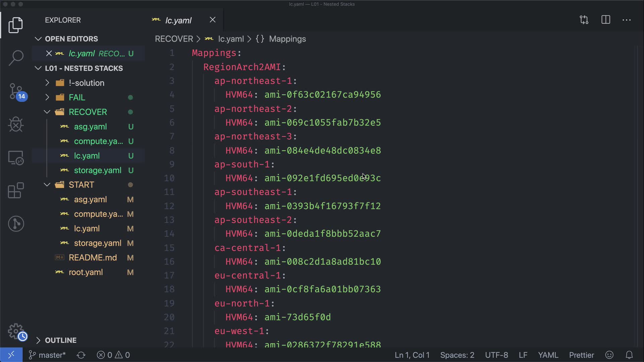Change language mode from YAML
Screen dimensions: 644x362
click(x=548, y=355)
